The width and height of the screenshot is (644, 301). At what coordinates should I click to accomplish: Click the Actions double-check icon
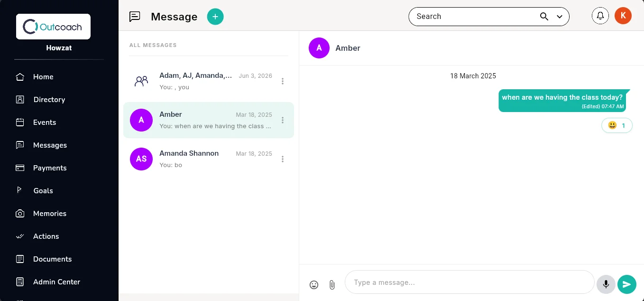tap(20, 236)
